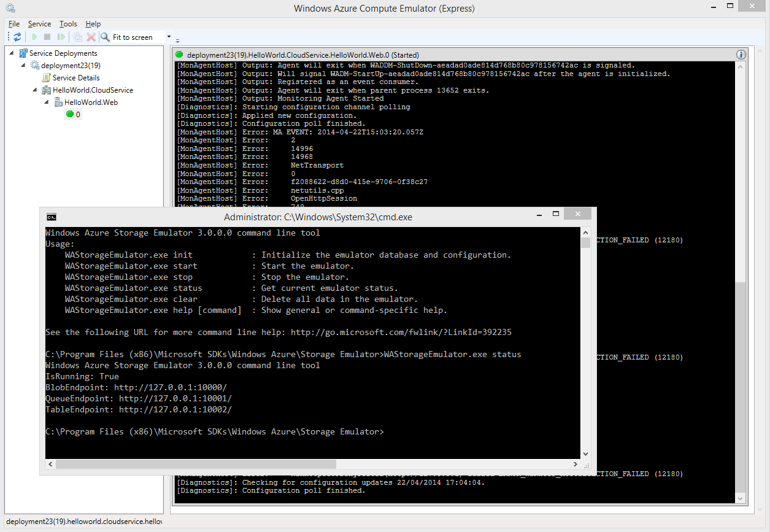770x532 pixels.
Task: Open the File menu
Action: (x=14, y=24)
